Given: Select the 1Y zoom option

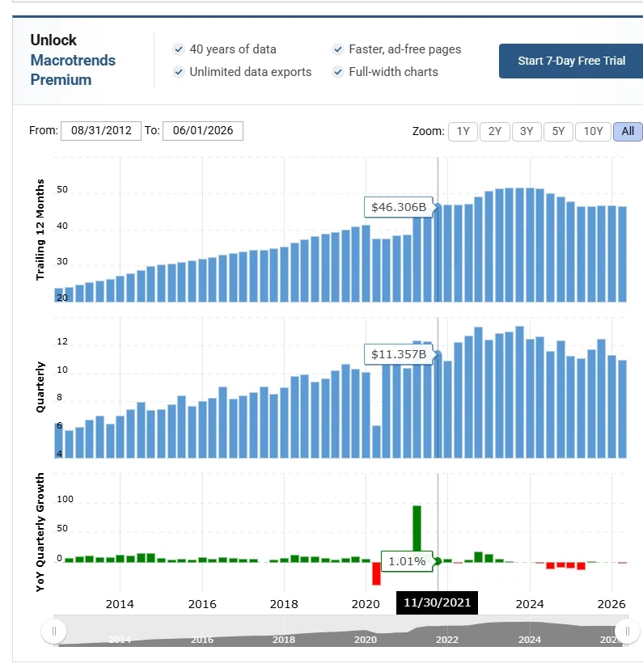Looking at the screenshot, I should coord(463,131).
